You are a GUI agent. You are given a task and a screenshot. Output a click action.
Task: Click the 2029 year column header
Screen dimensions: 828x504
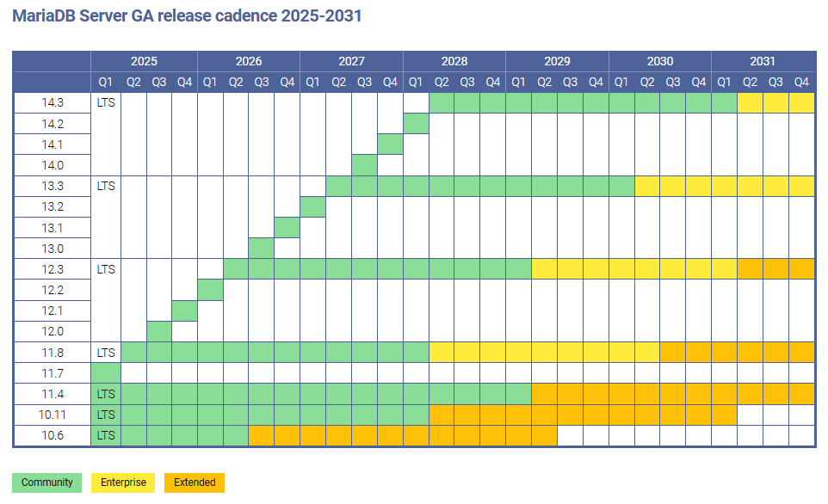(557, 61)
